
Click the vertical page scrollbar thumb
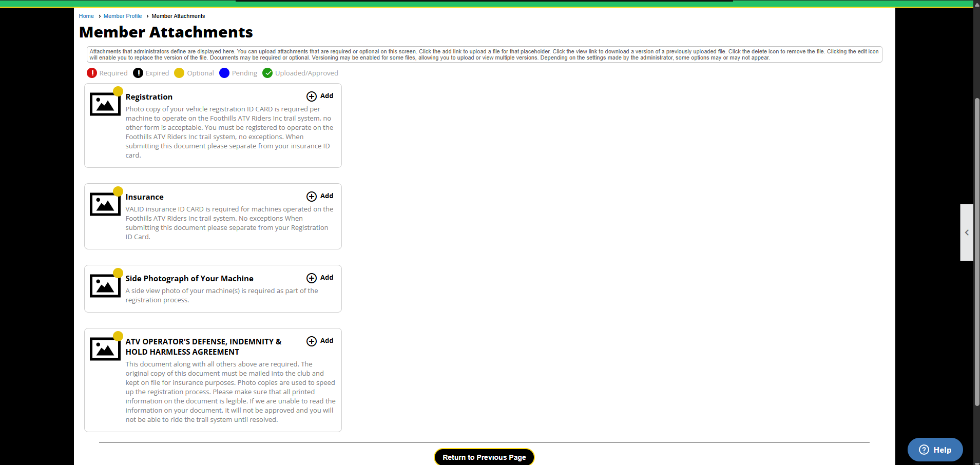pos(977,251)
